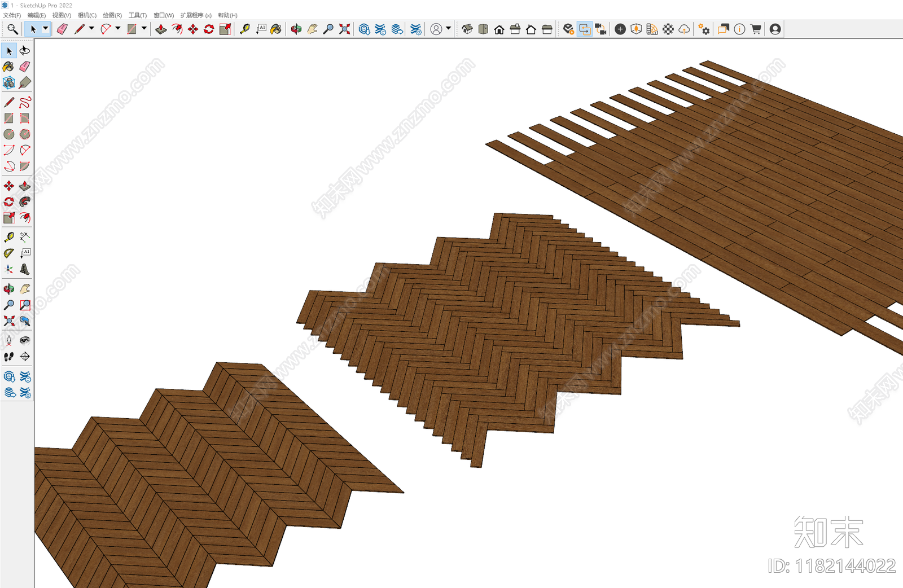Select Offset tool in left toolbar

point(25,218)
